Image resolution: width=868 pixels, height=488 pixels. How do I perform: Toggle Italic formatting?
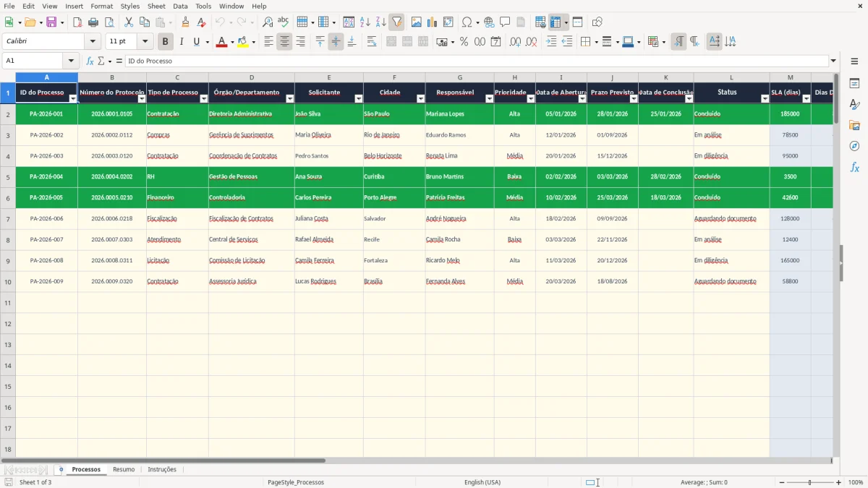[182, 42]
